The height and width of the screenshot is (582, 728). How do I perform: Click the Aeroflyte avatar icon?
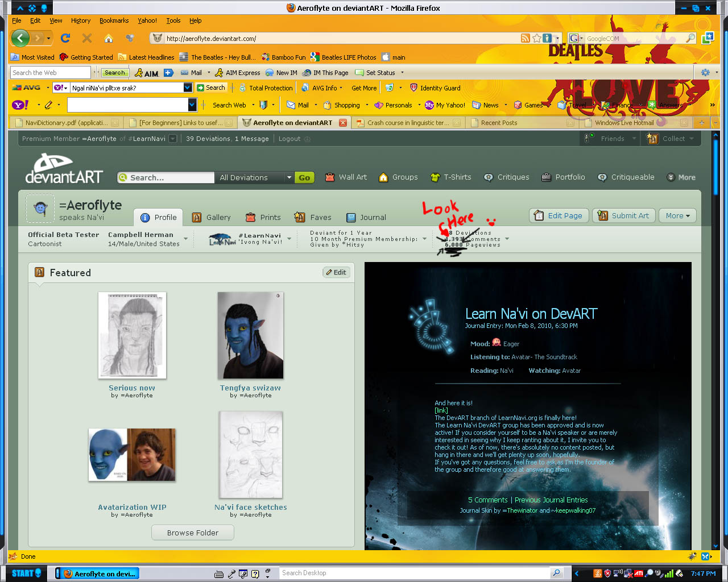(x=40, y=209)
